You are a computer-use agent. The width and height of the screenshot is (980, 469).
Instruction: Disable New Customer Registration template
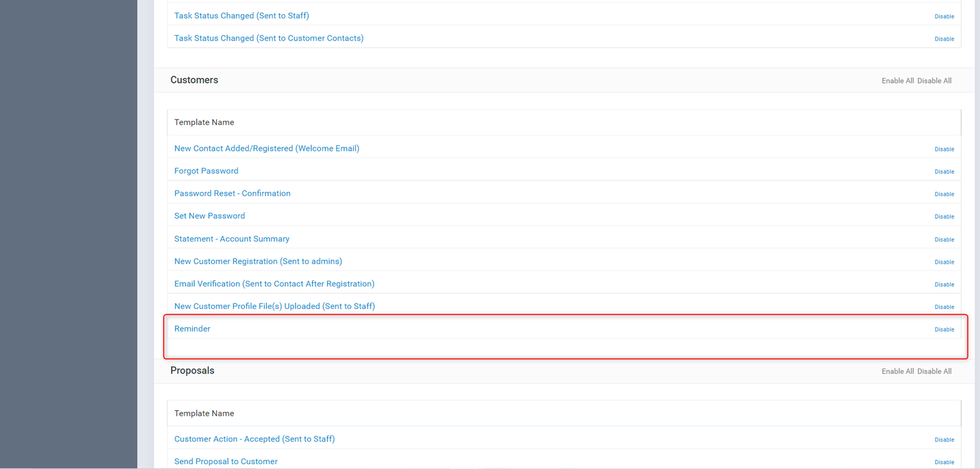pos(944,262)
